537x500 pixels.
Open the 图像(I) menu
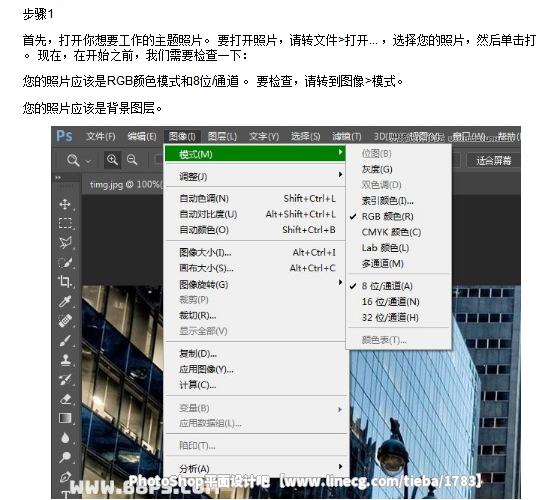click(182, 136)
